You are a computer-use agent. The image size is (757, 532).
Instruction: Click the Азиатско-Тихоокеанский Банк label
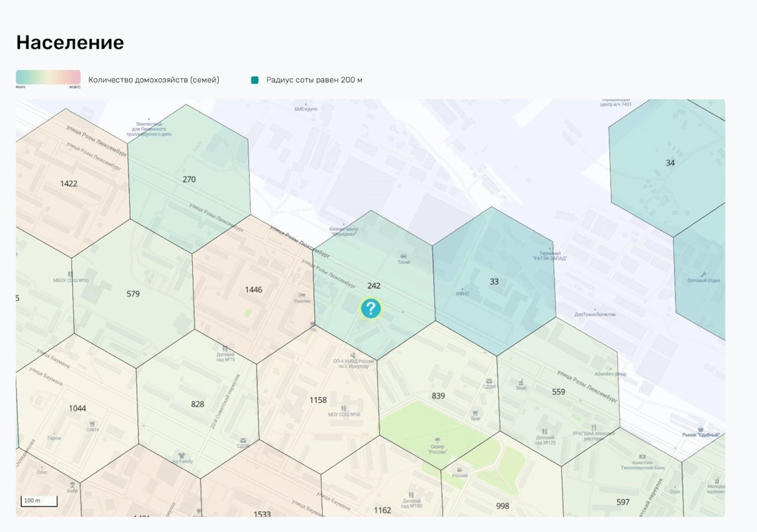point(643,465)
